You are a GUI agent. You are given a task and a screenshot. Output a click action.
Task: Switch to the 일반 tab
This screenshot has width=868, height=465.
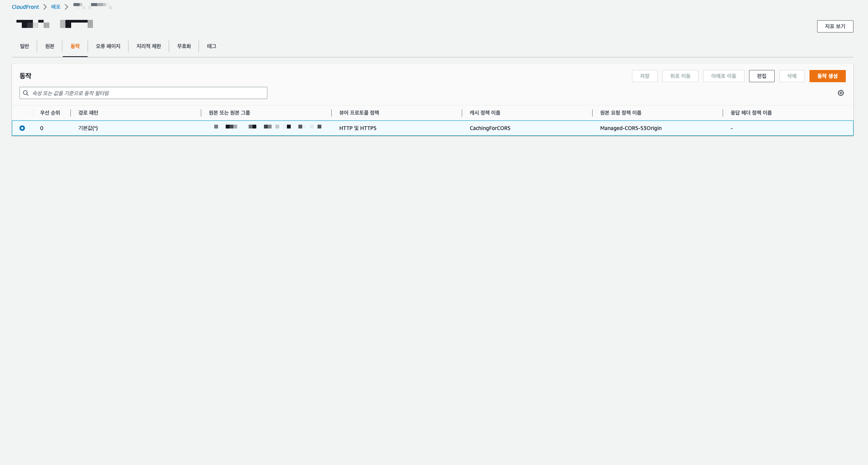tap(24, 46)
